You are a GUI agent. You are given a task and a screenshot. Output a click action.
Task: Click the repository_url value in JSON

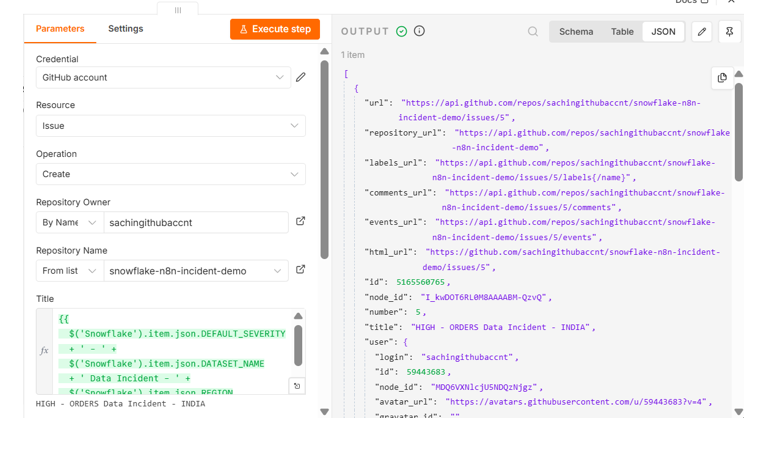591,140
